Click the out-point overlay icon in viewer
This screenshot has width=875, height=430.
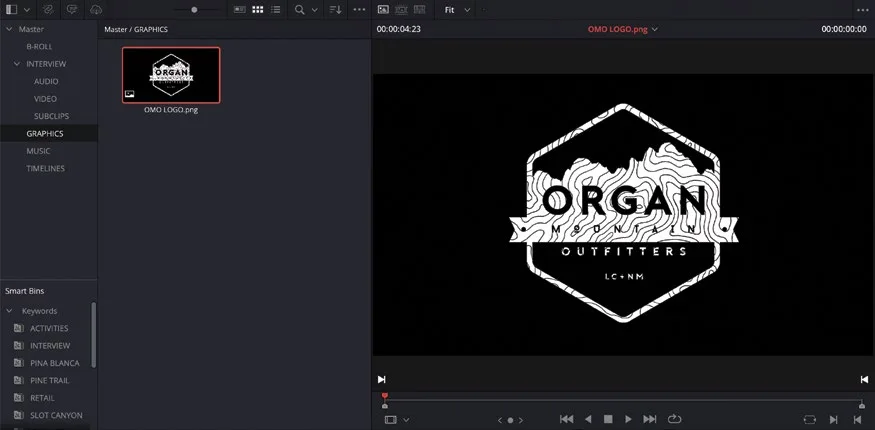coord(864,379)
